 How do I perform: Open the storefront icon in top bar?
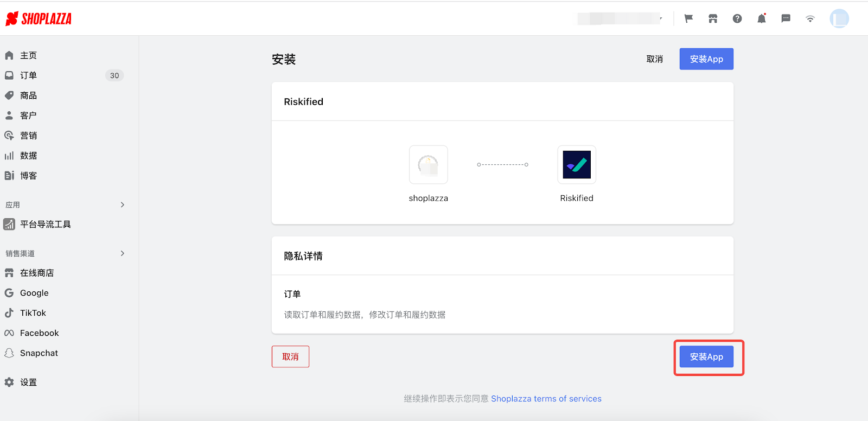pyautogui.click(x=713, y=18)
